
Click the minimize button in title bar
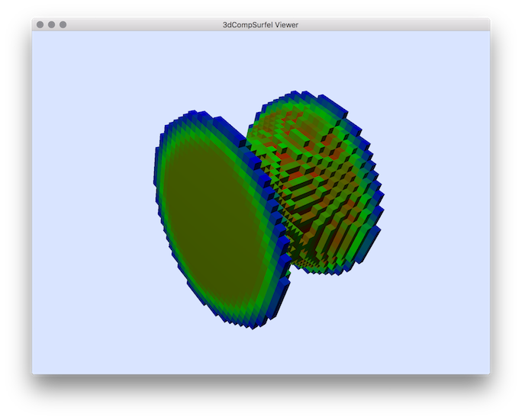(x=51, y=24)
